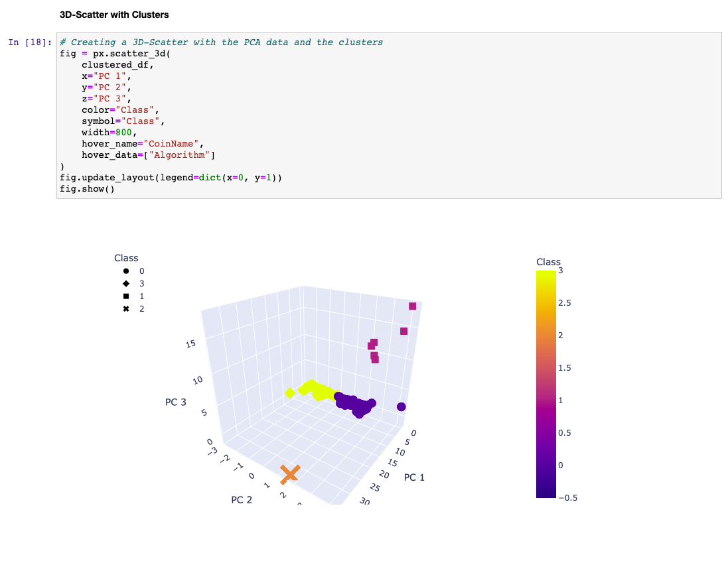Click the second magenta square from top
728x563 pixels.
[403, 331]
